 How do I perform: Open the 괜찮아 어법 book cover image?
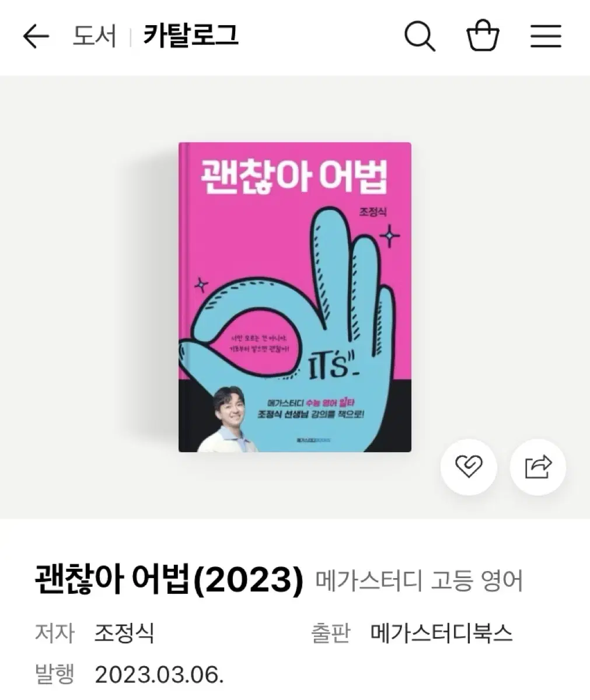pos(295,297)
